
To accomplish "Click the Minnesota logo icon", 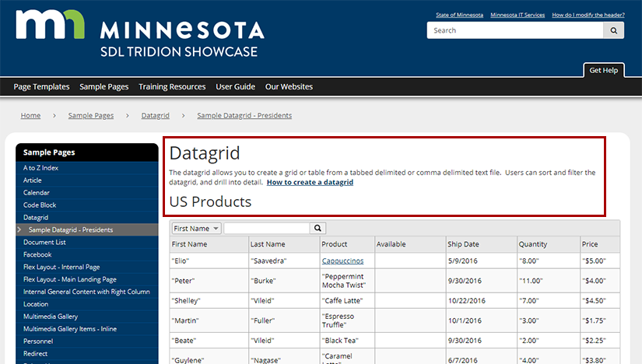I will point(50,26).
